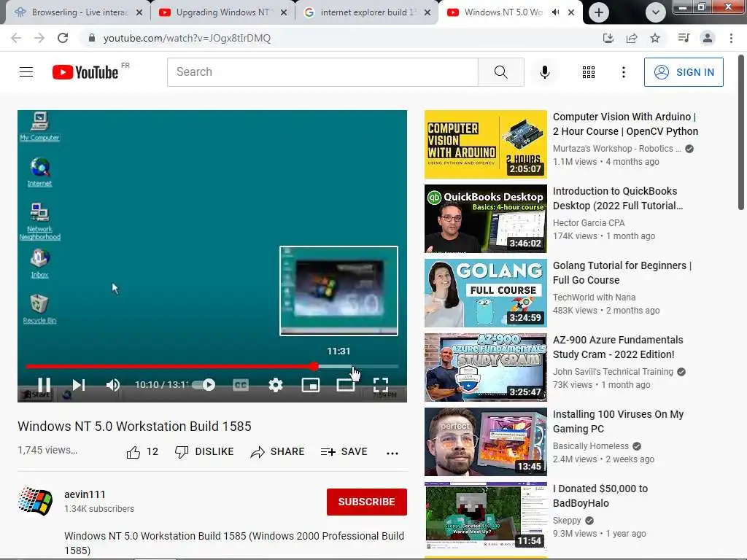This screenshot has width=747, height=560.
Task: Close the Upgrading Windows NT tab
Action: 284,12
